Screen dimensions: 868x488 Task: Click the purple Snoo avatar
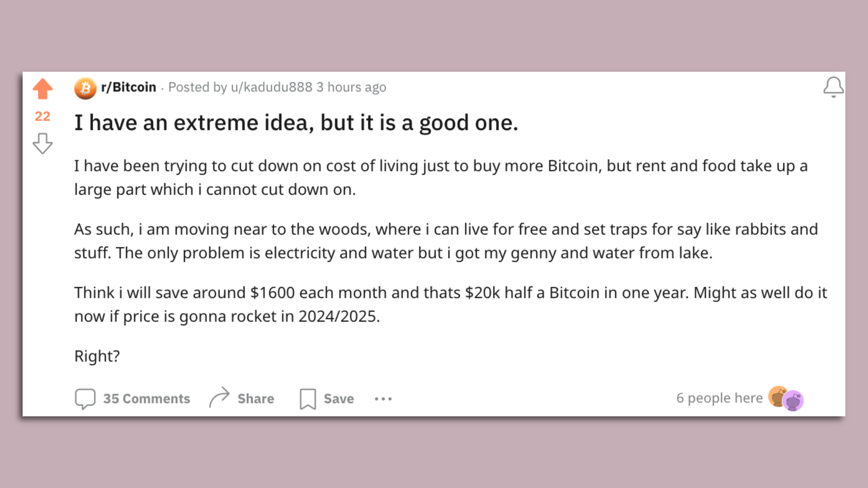pos(793,401)
